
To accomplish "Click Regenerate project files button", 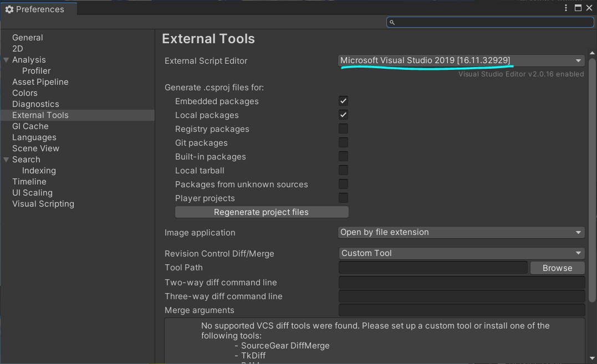I will tap(262, 212).
